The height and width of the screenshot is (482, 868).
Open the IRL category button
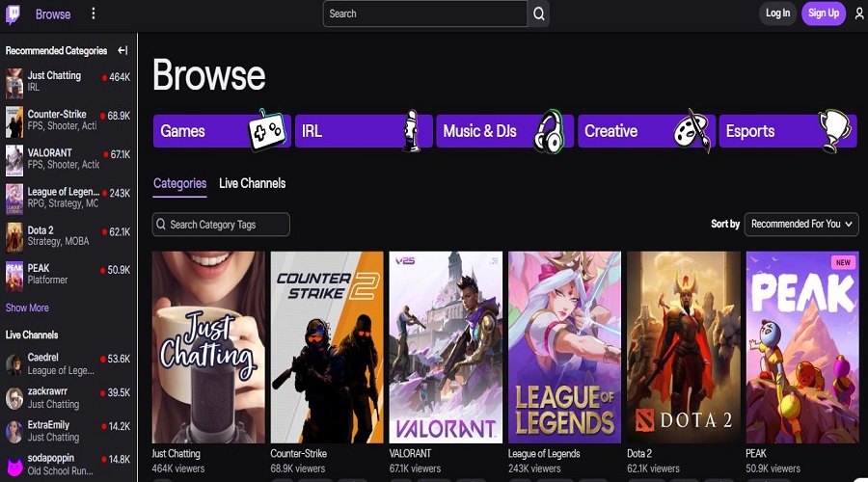pos(364,131)
